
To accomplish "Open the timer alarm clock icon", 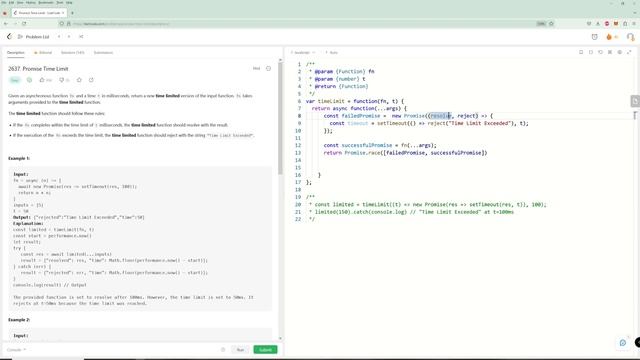I will pyautogui.click(x=595, y=37).
